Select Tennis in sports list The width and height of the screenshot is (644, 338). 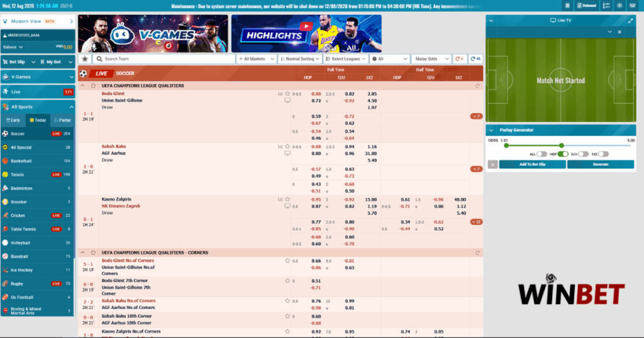pos(38,175)
